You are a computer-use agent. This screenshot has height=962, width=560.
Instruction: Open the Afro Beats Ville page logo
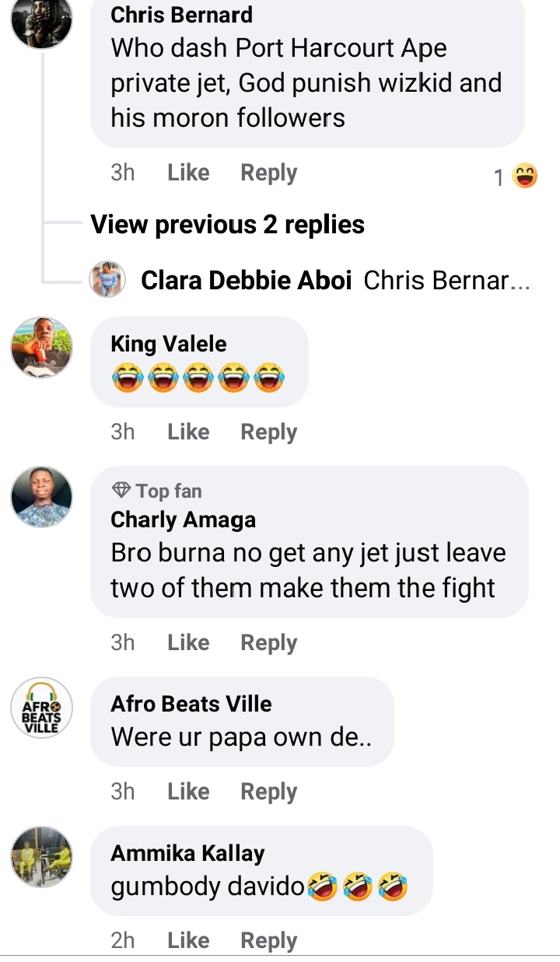point(41,707)
